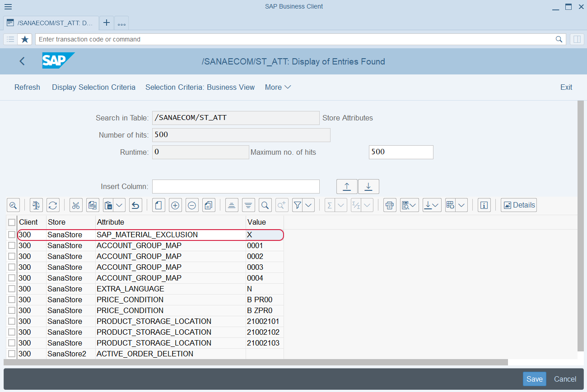Go back using the left arrow
Image resolution: width=587 pixels, height=392 pixels.
[x=22, y=61]
